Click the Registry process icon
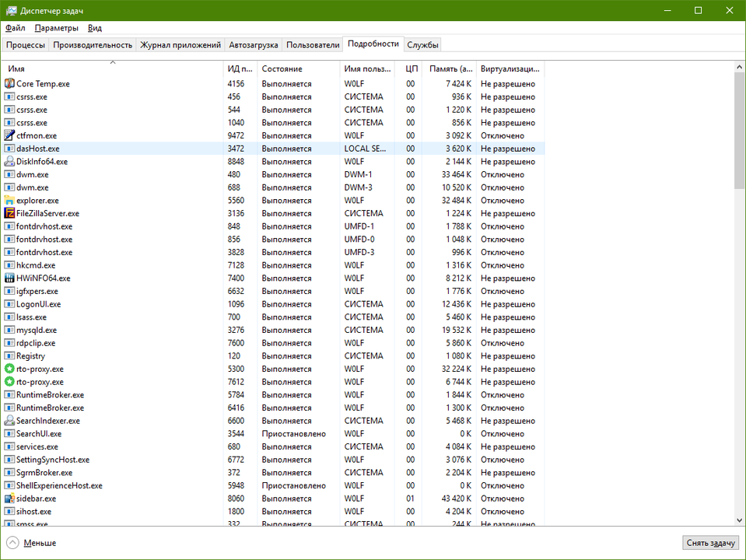 (x=9, y=356)
